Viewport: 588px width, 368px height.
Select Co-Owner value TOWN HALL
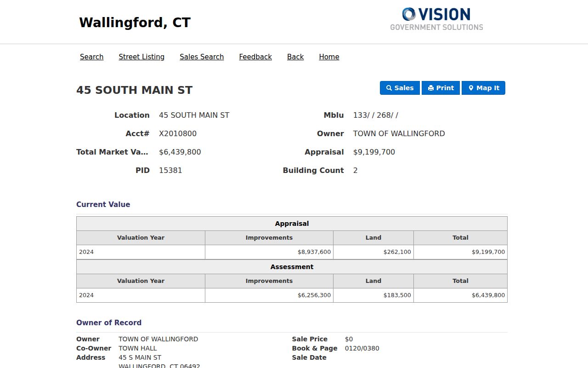tap(138, 348)
